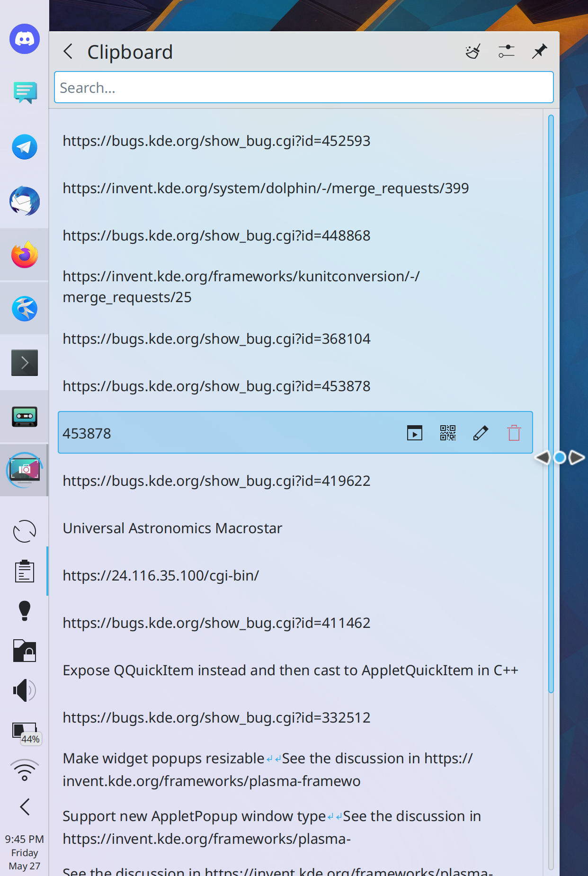
Task: Open the Wi-Fi network tray menu
Action: (25, 770)
